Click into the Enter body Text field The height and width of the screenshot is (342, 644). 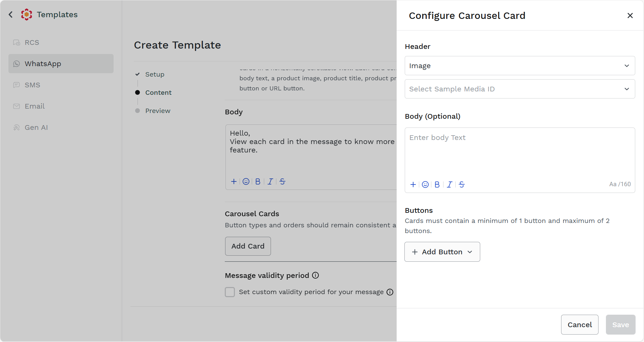[520, 152]
